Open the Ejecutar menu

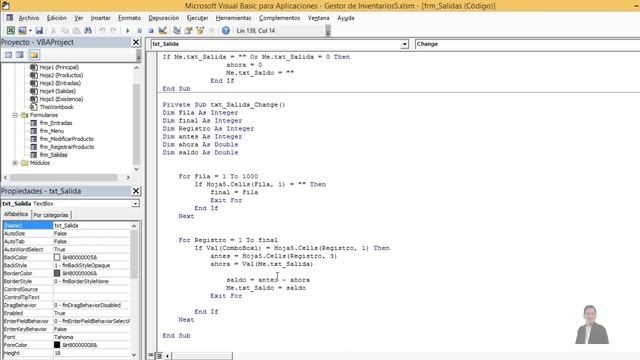(197, 18)
